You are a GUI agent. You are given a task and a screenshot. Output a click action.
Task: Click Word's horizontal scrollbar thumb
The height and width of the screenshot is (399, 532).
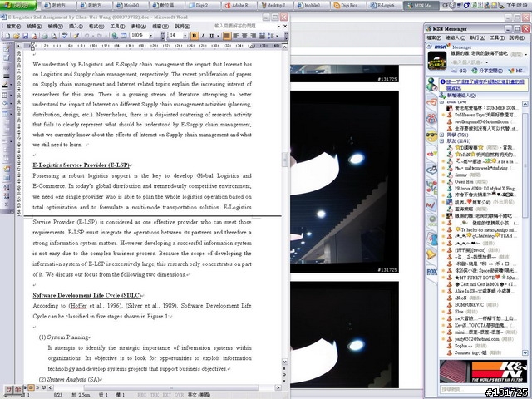coord(171,387)
